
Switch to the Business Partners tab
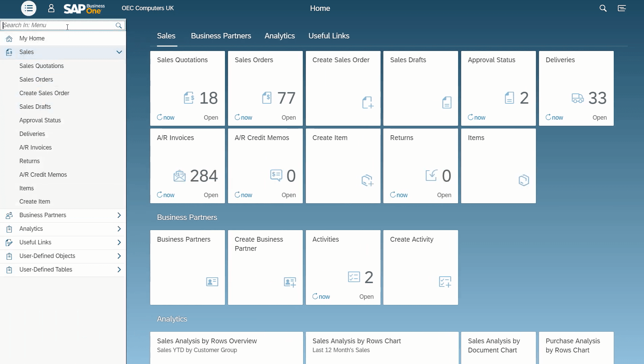pyautogui.click(x=221, y=36)
